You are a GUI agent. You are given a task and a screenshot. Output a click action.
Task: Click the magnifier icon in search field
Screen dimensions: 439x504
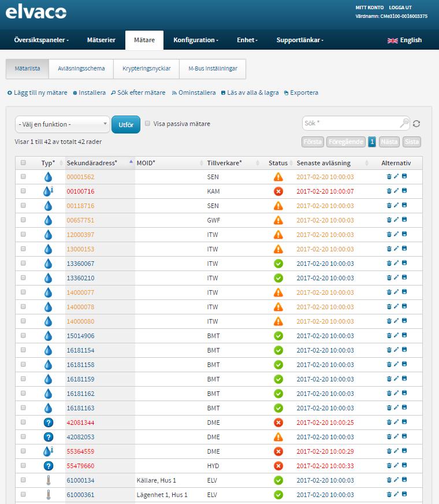[x=404, y=123]
